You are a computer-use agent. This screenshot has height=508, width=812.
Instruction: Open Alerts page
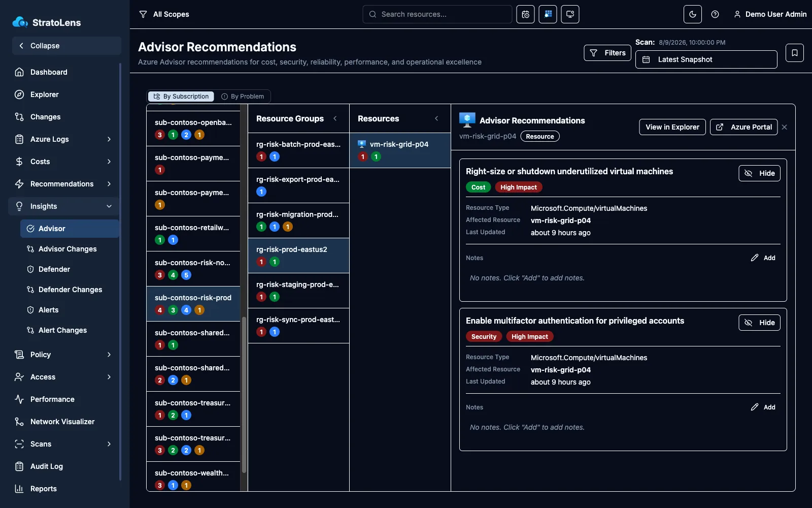[70, 310]
